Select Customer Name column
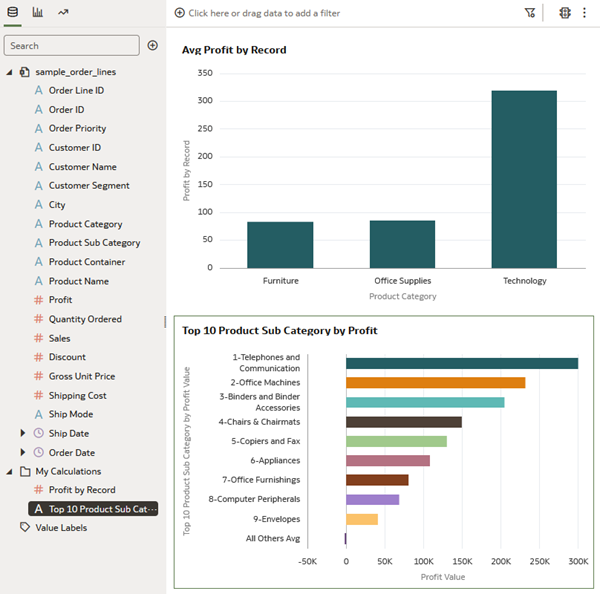600x594 pixels. 82,167
